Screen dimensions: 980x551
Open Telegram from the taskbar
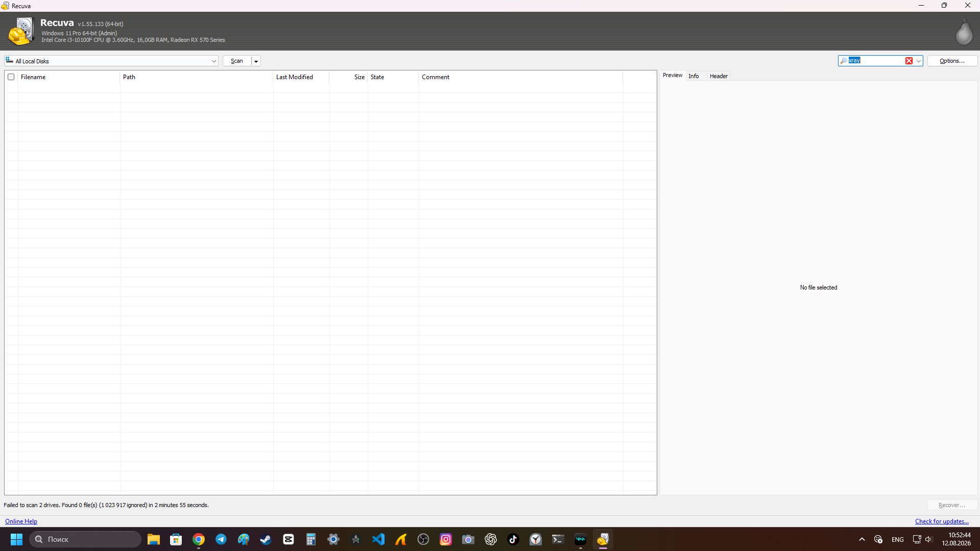pos(221,539)
